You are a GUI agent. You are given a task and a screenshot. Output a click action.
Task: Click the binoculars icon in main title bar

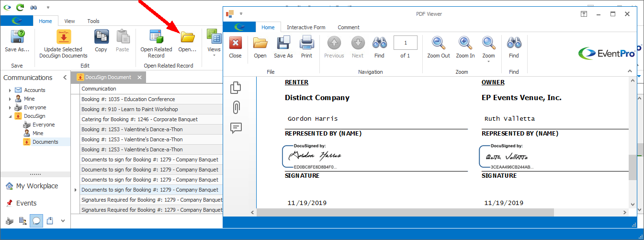34,8
